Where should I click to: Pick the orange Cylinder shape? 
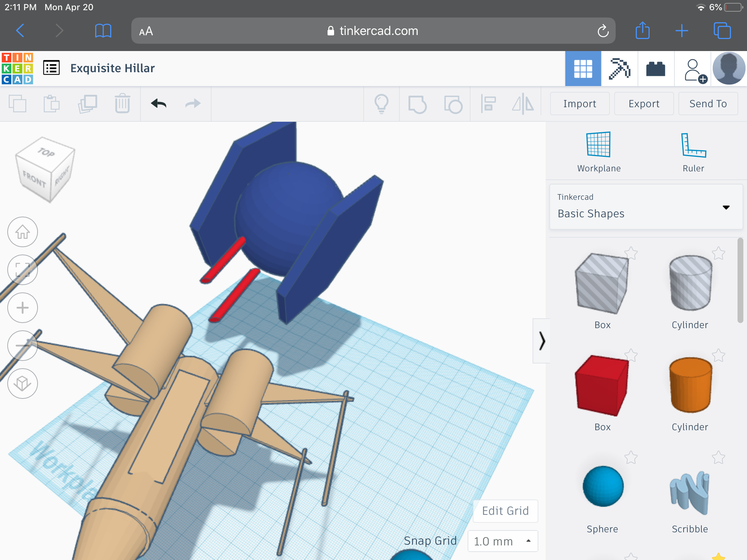coord(690,385)
